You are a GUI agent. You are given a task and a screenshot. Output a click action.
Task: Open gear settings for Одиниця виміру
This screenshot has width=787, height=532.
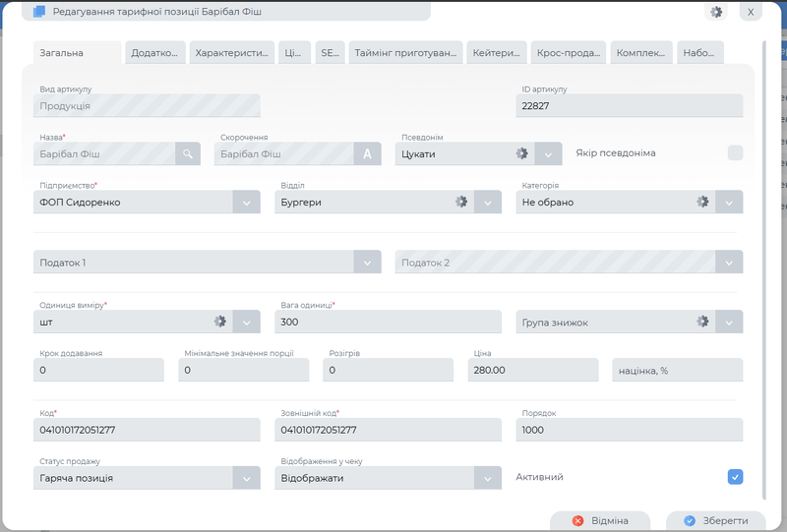220,322
